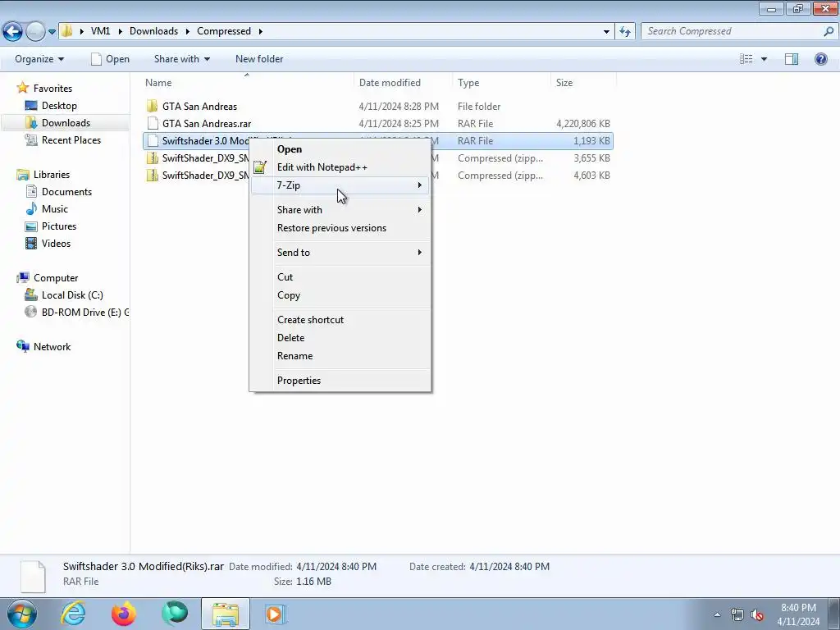This screenshot has width=840, height=630.
Task: Toggle the preview pane icon
Action: (792, 59)
